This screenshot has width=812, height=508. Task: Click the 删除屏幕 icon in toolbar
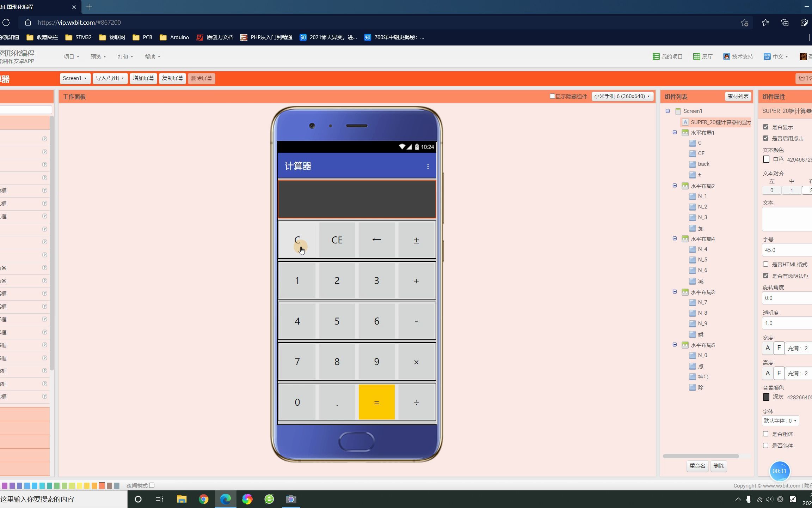coord(201,78)
